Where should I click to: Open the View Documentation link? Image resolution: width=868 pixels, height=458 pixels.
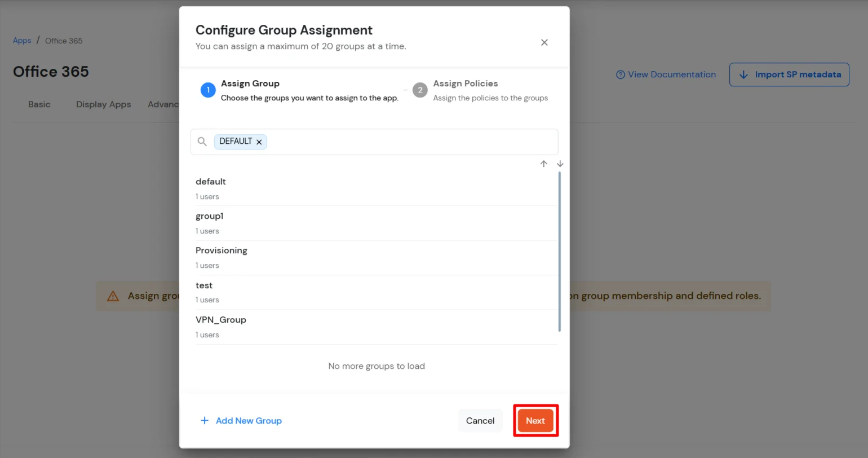672,74
